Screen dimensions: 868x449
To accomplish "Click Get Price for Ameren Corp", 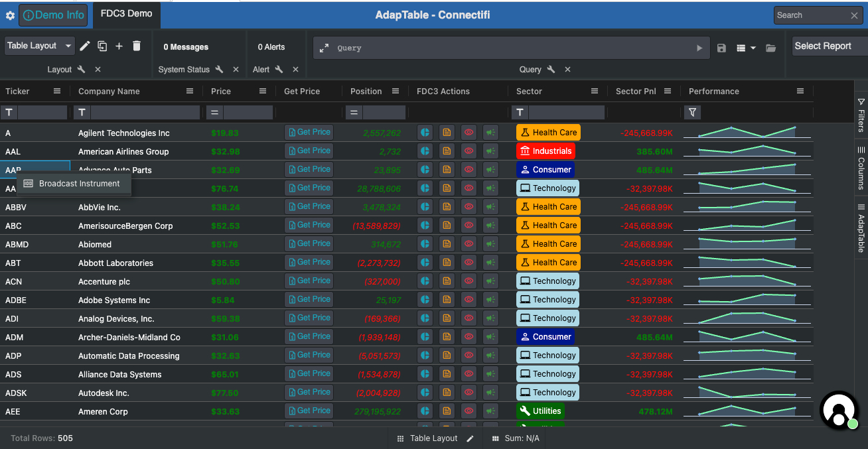I will tap(309, 411).
